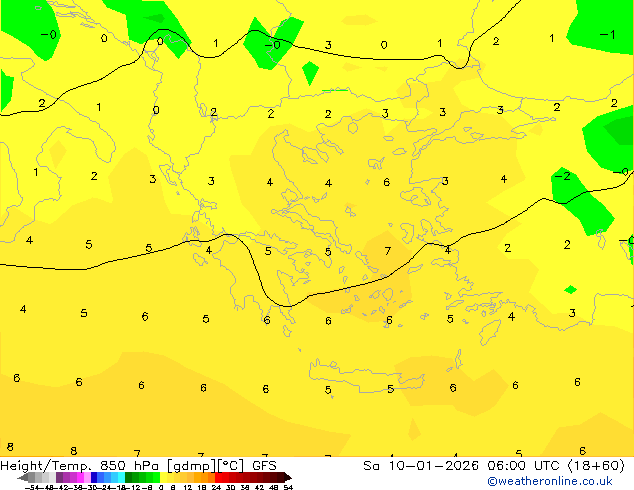
Task: Select the -2 temperature label on the map
Action: point(562,176)
